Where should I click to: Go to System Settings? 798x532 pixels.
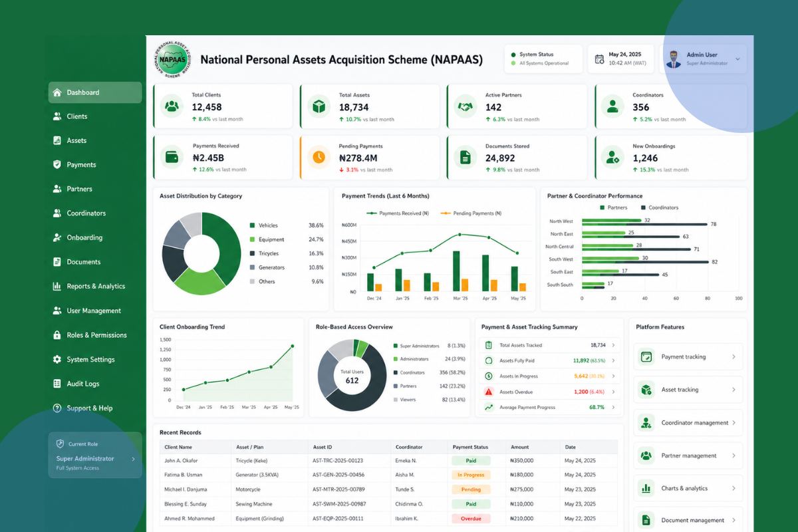tap(95, 360)
